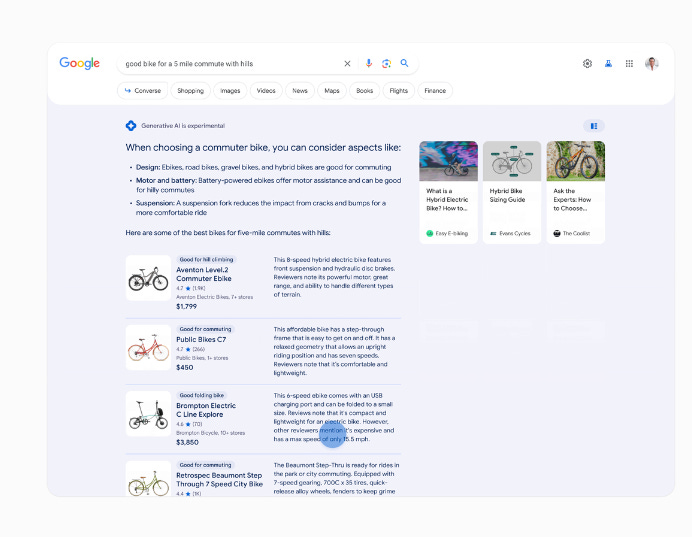The width and height of the screenshot is (692, 537).
Task: Open settings gear icon
Action: [x=587, y=64]
